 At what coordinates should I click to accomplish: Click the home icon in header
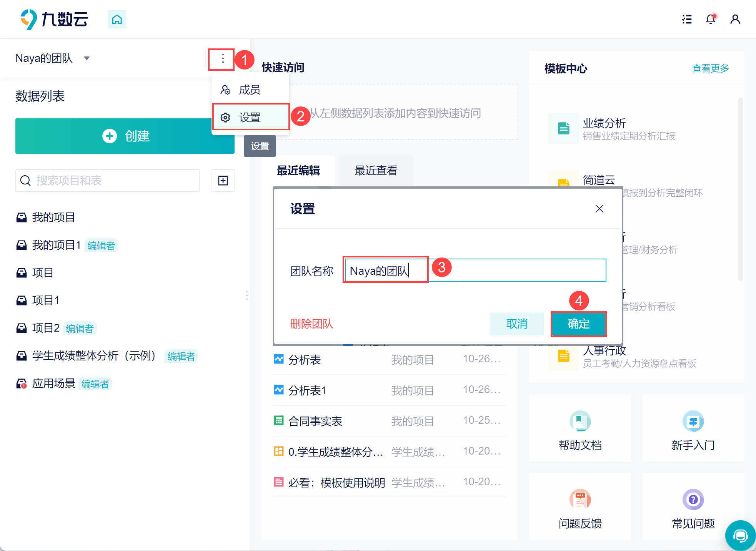[117, 19]
